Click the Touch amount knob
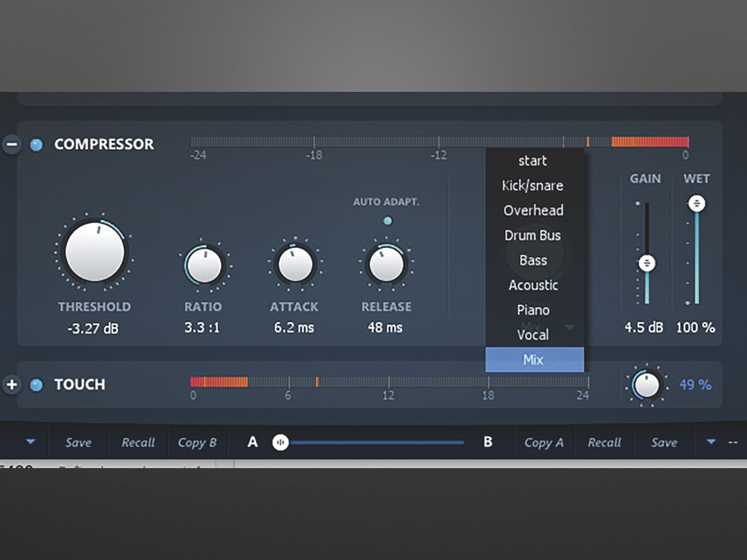Viewport: 747px width, 560px height. tap(646, 384)
